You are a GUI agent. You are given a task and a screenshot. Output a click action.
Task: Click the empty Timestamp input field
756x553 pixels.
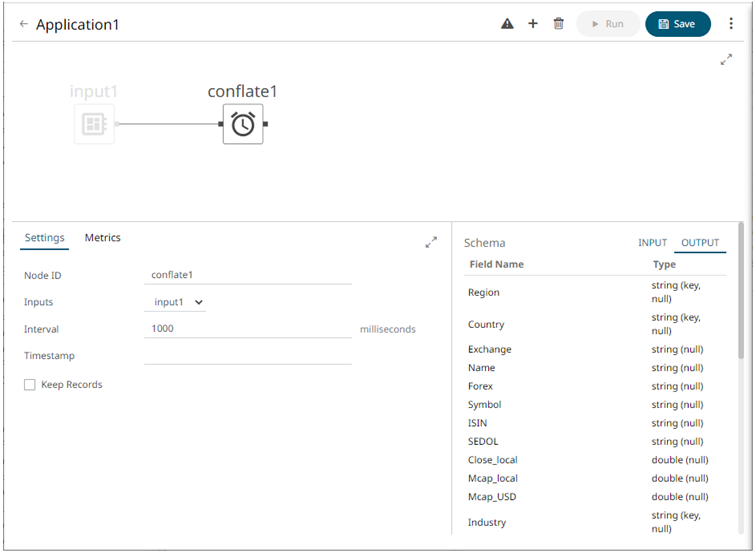247,356
